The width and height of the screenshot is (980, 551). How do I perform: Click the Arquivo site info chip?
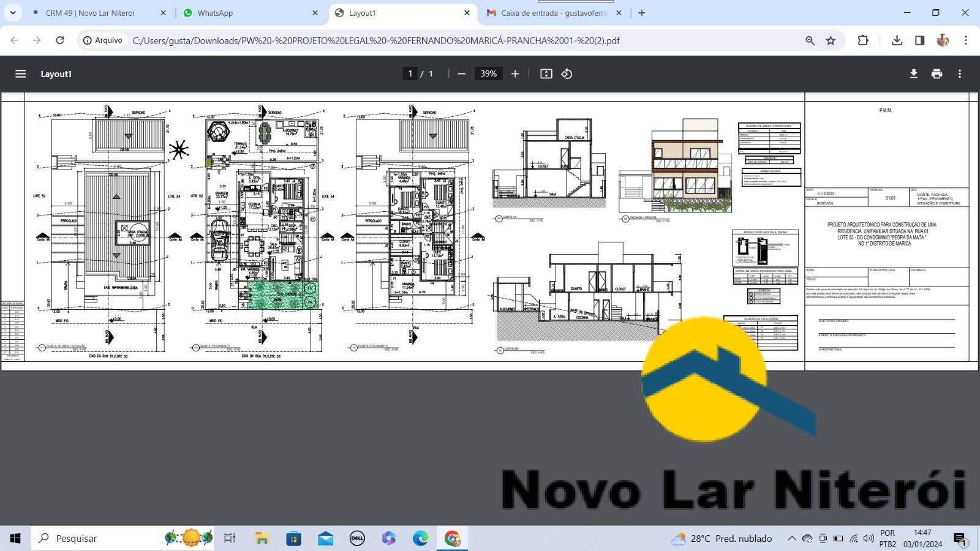pos(103,40)
